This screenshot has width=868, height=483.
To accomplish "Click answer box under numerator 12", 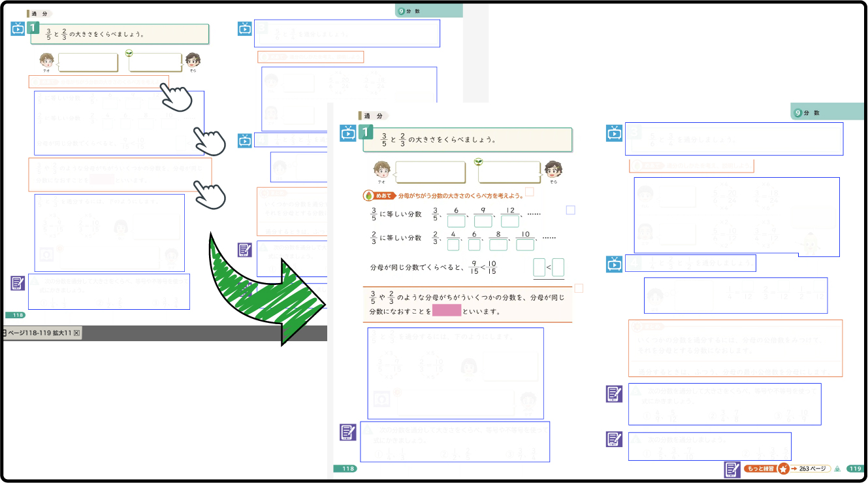I will 509,221.
